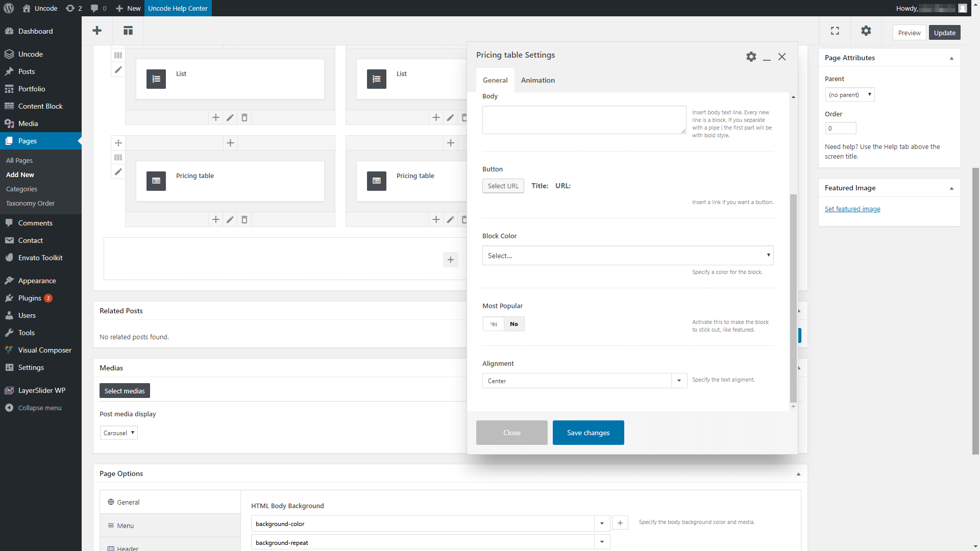Click the LayerSlider WP icon

[9, 390]
